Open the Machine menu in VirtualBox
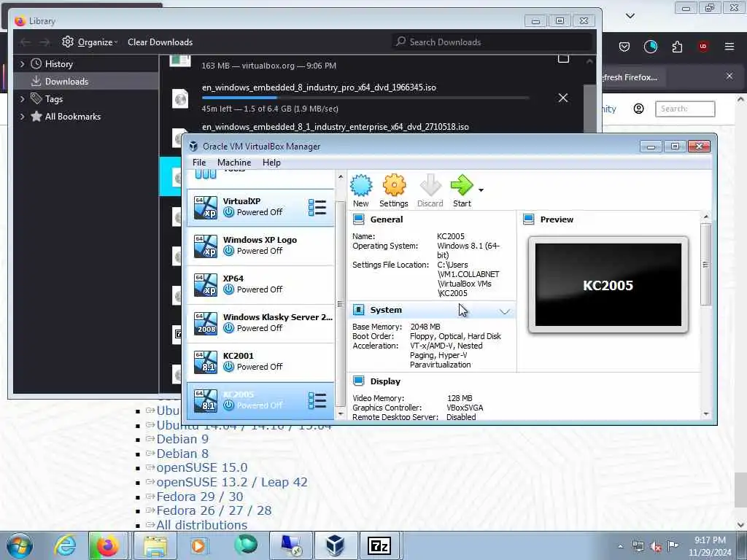Viewport: 747px width, 560px height. tap(234, 163)
